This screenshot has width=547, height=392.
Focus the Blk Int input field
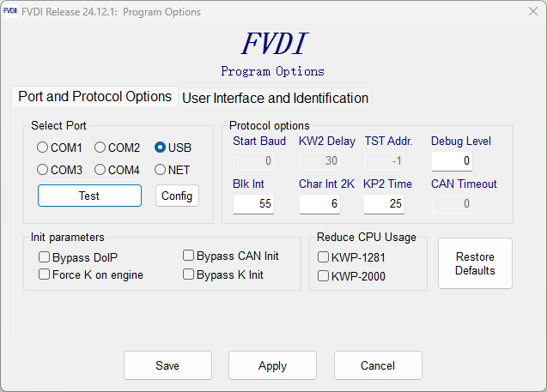pyautogui.click(x=253, y=203)
